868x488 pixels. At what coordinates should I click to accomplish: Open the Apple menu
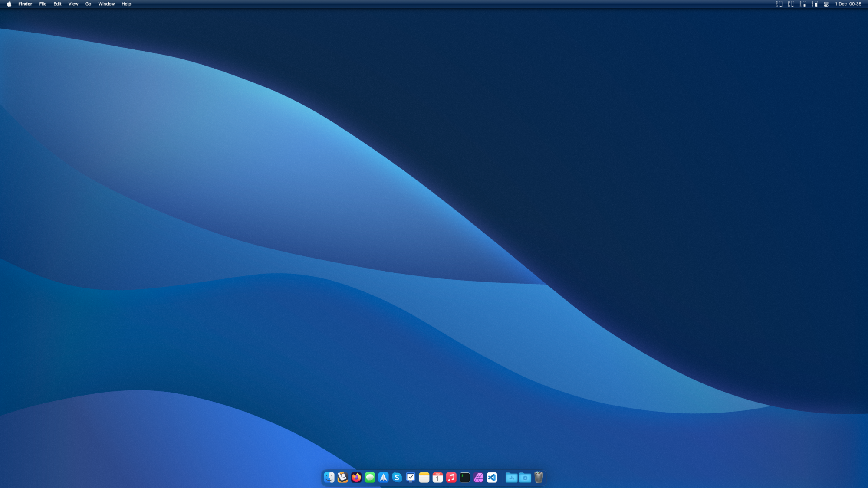tap(9, 4)
